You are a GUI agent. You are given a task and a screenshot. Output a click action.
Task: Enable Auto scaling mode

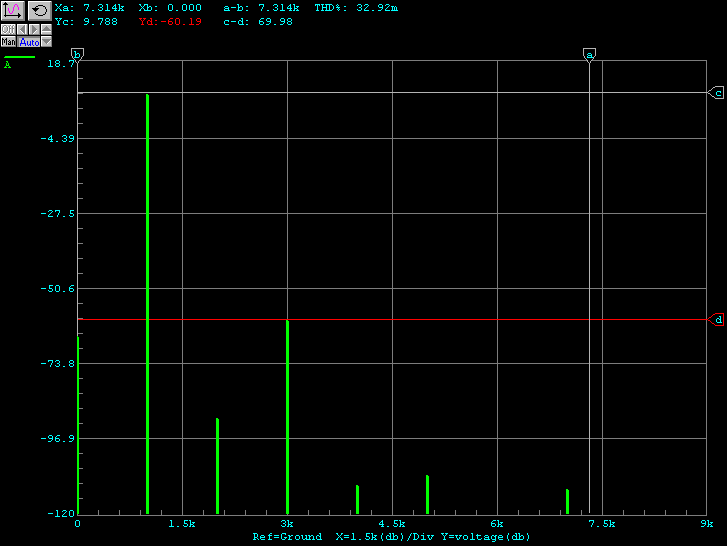29,42
